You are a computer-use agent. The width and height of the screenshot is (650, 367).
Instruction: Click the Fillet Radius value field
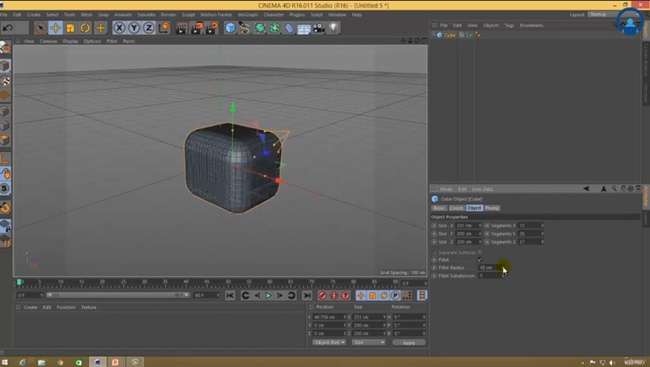coord(490,268)
